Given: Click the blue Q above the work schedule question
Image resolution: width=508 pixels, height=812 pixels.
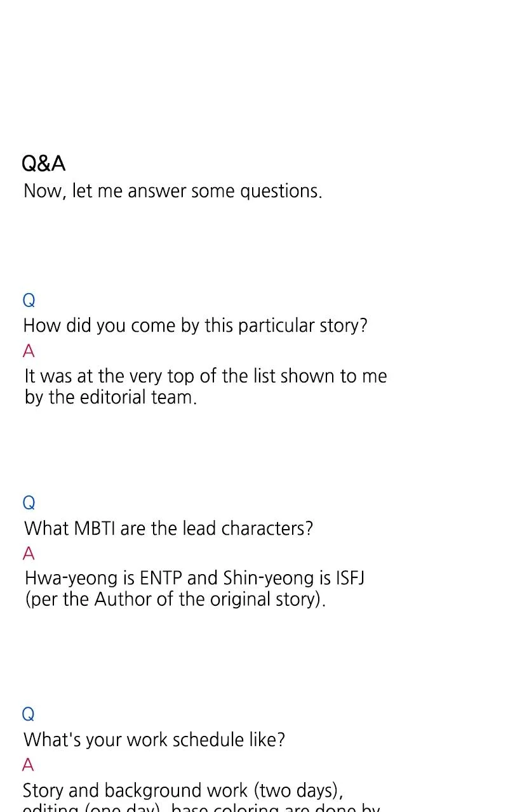Looking at the screenshot, I should point(29,714).
